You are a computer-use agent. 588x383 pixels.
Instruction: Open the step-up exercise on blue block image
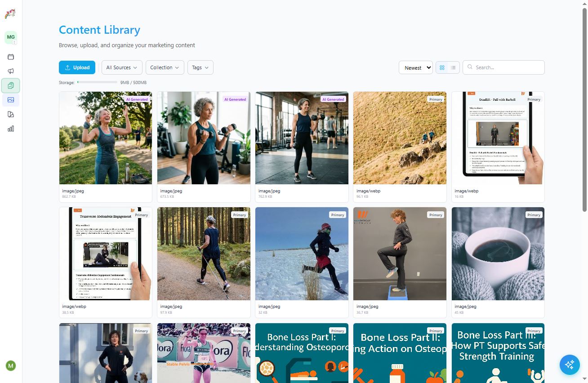click(400, 254)
